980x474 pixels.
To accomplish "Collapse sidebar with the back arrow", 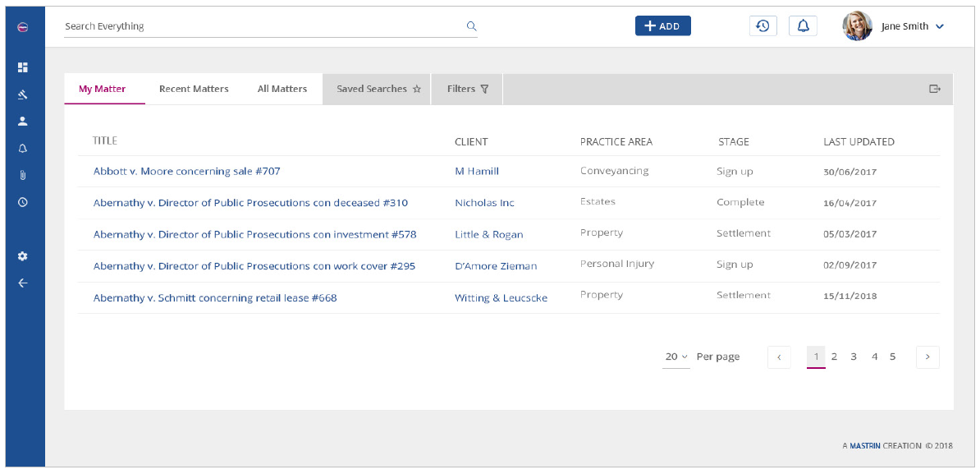I will [x=23, y=283].
